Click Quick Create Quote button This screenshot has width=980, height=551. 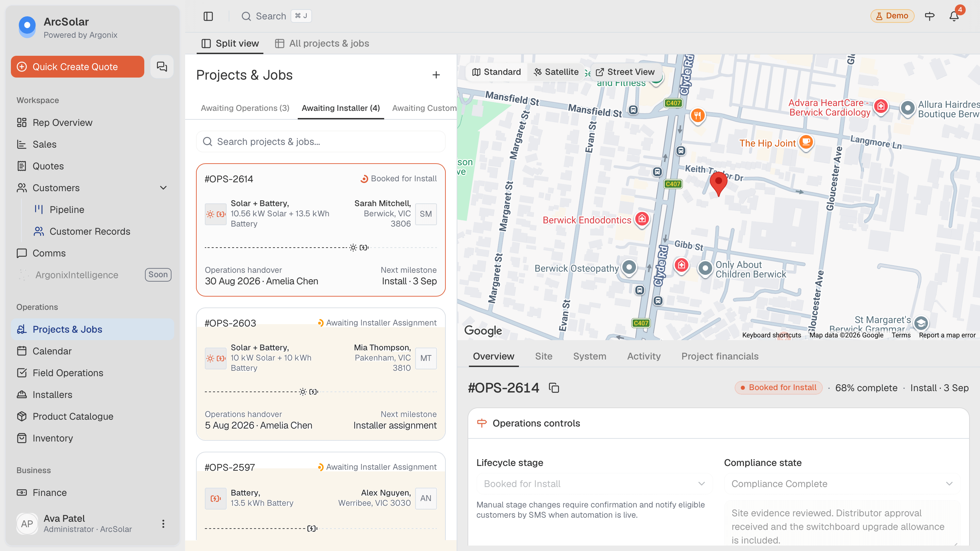click(78, 67)
